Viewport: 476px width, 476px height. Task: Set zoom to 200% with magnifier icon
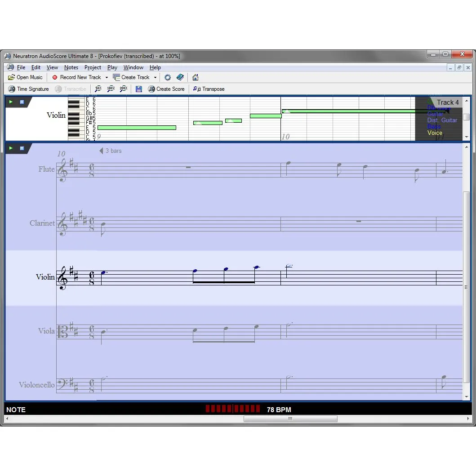tap(124, 89)
